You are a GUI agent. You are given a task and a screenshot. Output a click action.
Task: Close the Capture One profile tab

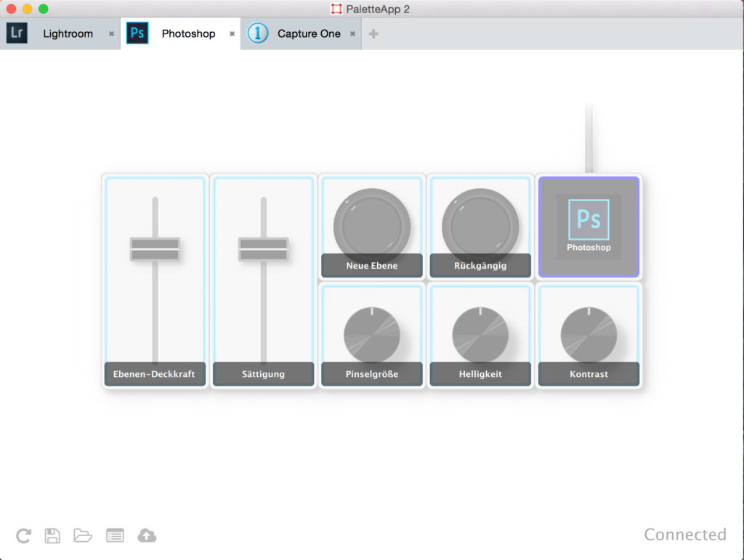[352, 33]
